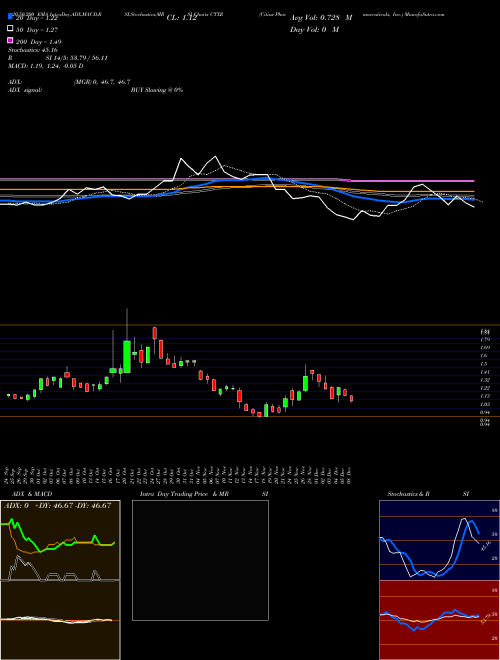500x660 pixels.
Task: Click inside the empty Intra Day chart box
Action: [200, 560]
